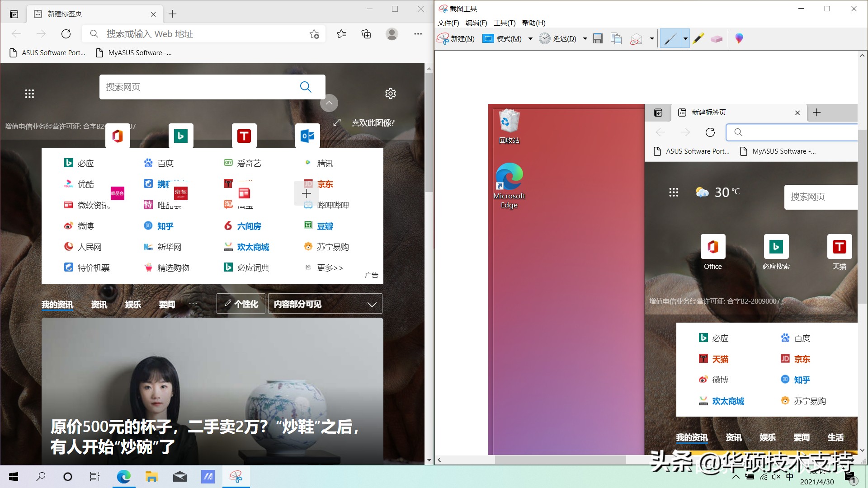868x488 pixels.
Task: Save the snip using the floppy disk icon
Action: (598, 38)
